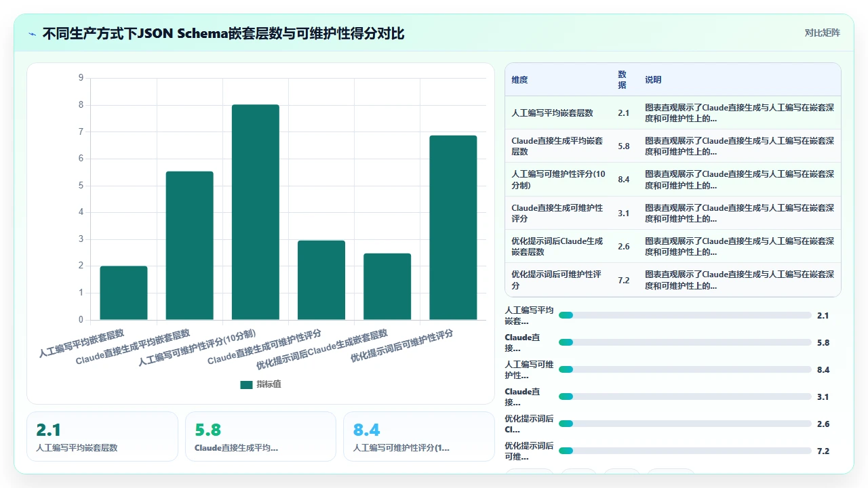Click the x-axis label 人工编写平均嵌套层数
The width and height of the screenshot is (868, 488).
(81, 344)
